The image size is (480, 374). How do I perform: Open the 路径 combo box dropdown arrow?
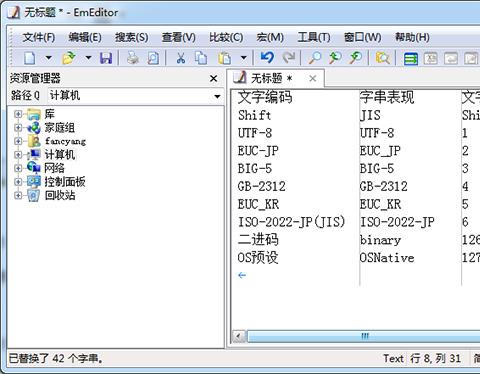(217, 97)
